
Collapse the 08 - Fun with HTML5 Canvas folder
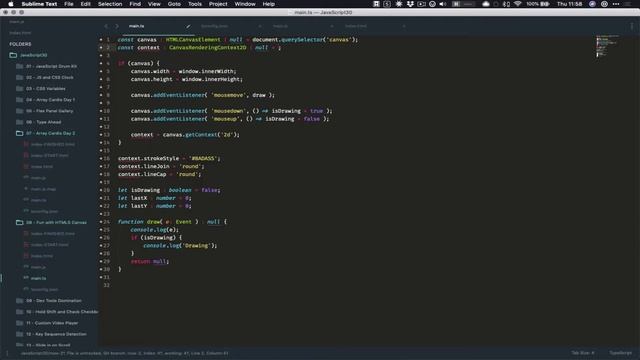pyautogui.click(x=56, y=222)
